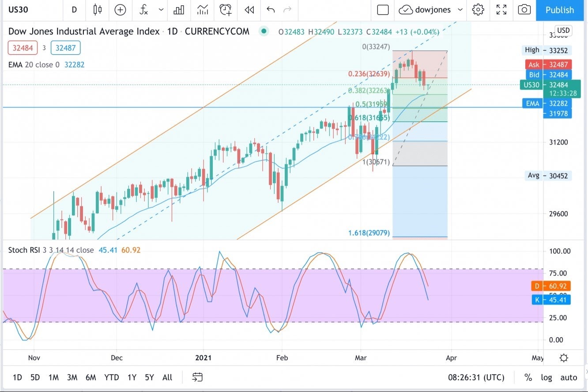
Task: Toggle percent scale mode
Action: tap(528, 377)
